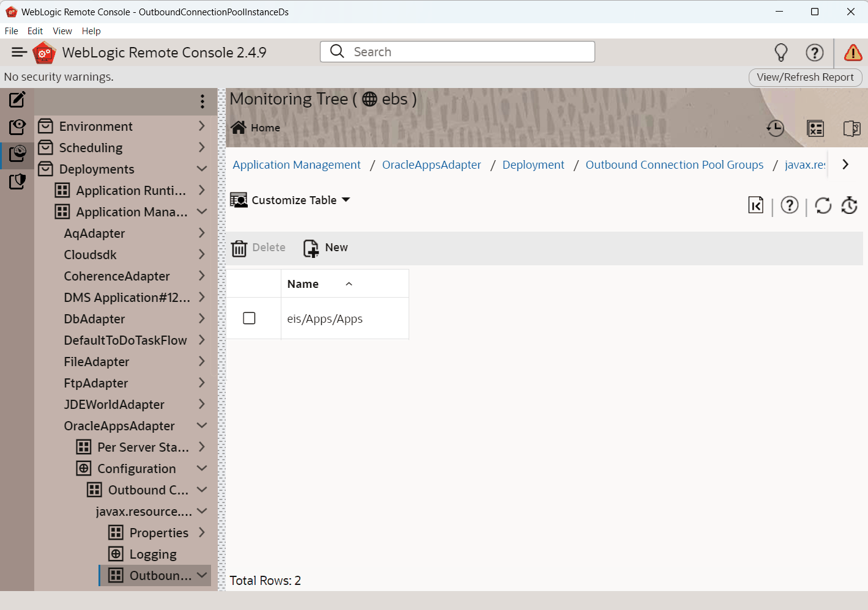The width and height of the screenshot is (868, 610).
Task: Toggle the shopping cart pane icon
Action: 851,128
